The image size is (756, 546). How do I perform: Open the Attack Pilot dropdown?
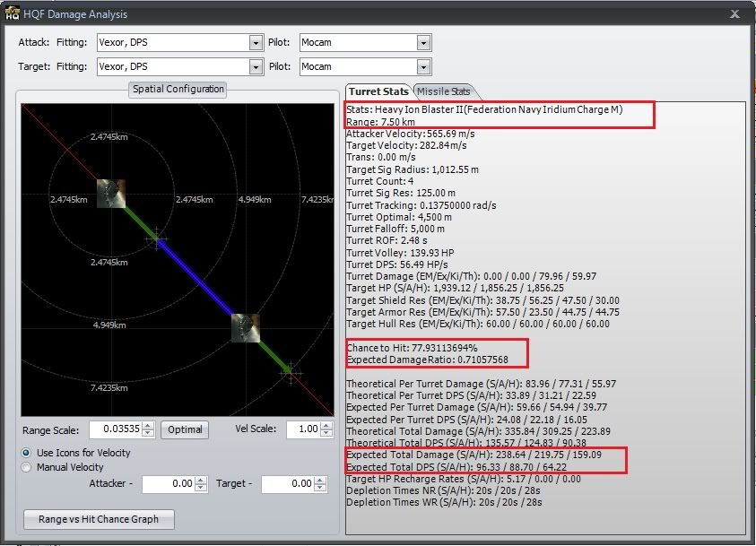click(x=423, y=43)
